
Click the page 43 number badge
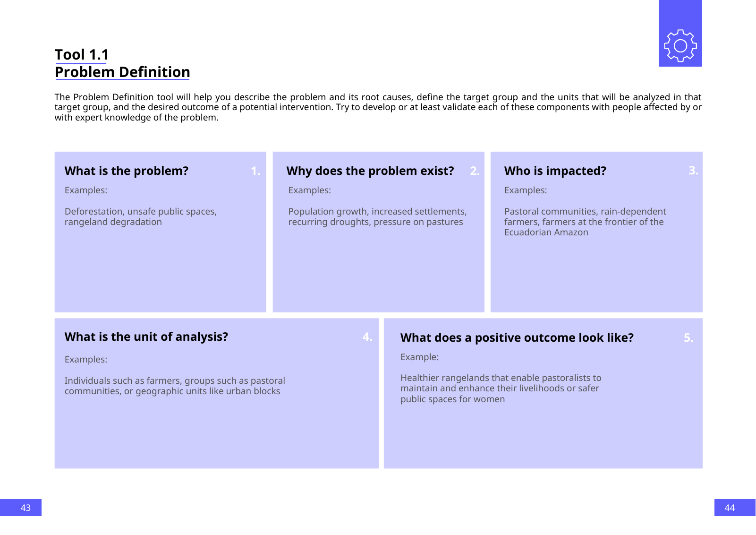(25, 508)
